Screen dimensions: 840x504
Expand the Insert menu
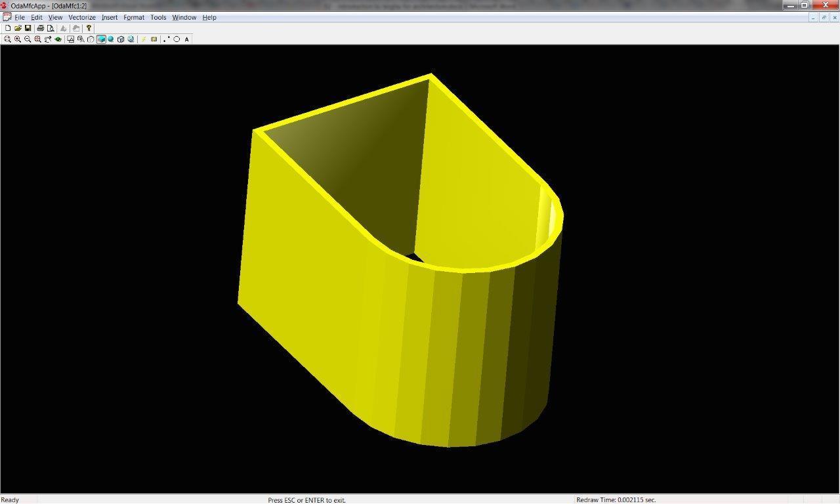click(110, 18)
